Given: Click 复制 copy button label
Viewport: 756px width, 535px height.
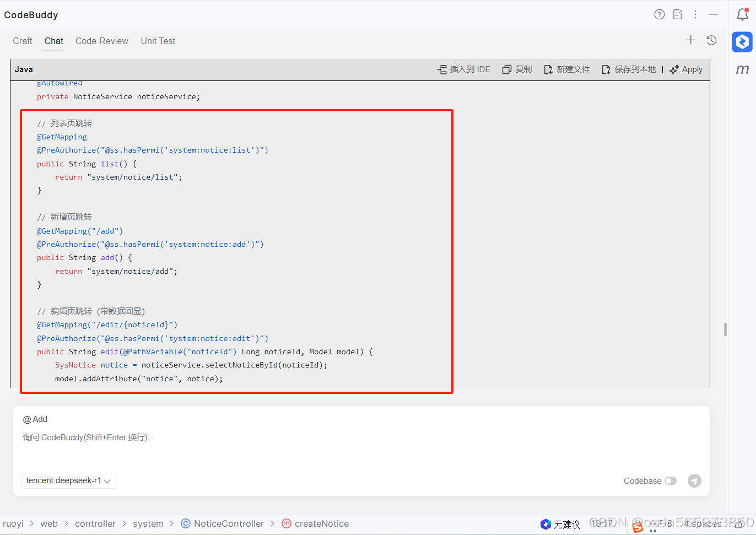Looking at the screenshot, I should pyautogui.click(x=523, y=69).
